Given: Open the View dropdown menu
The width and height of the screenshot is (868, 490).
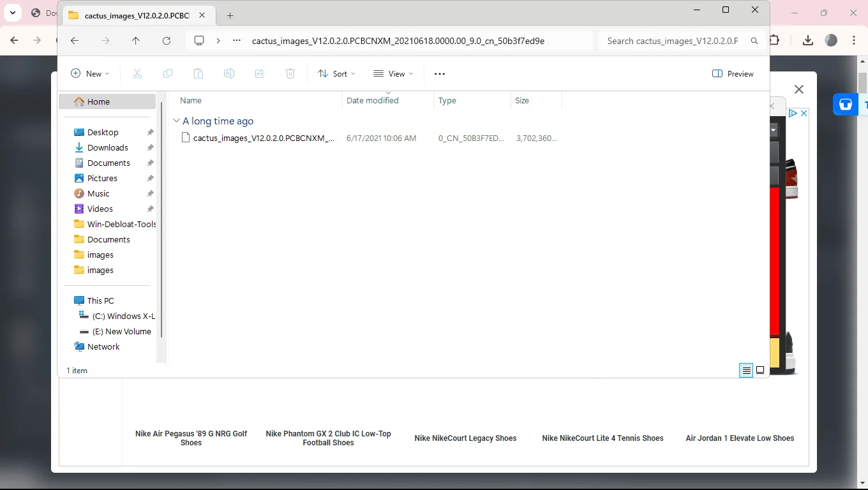Looking at the screenshot, I should (x=393, y=74).
